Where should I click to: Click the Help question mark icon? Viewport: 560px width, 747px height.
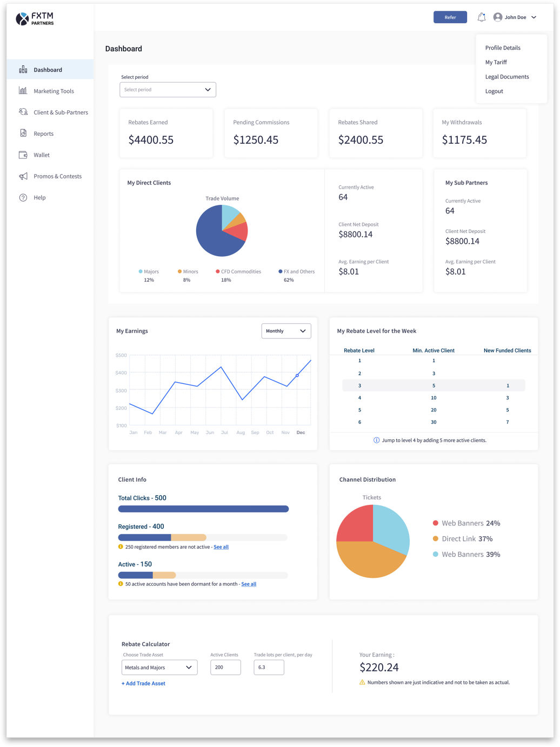[23, 197]
